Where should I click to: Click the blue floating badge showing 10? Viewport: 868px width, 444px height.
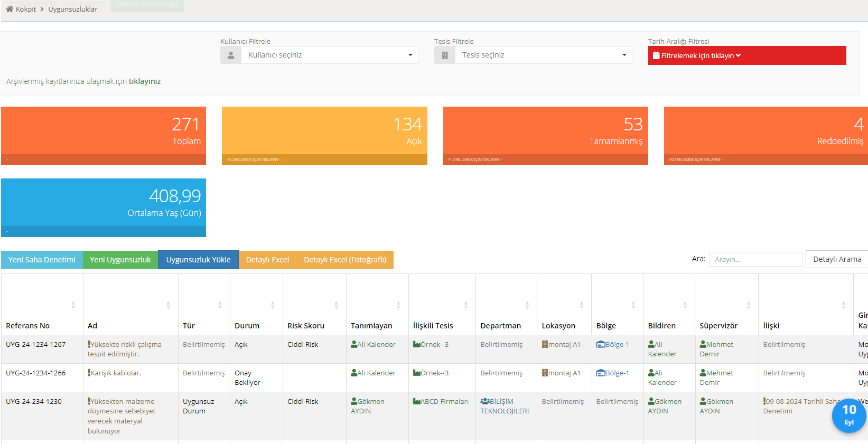coord(848,415)
